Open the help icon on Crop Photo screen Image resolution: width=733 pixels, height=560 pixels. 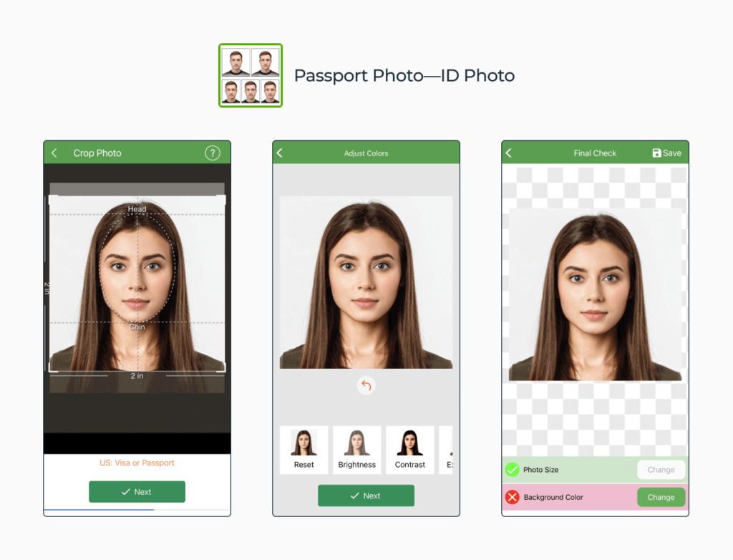click(x=213, y=152)
